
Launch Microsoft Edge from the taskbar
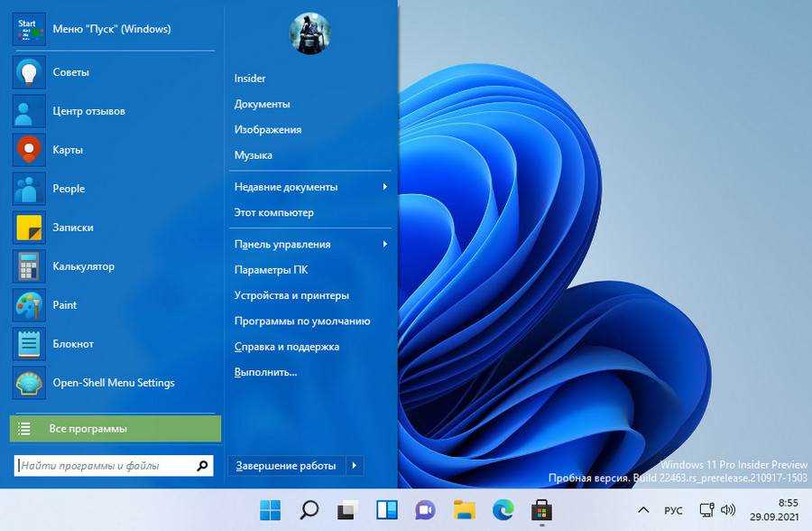coord(503,510)
